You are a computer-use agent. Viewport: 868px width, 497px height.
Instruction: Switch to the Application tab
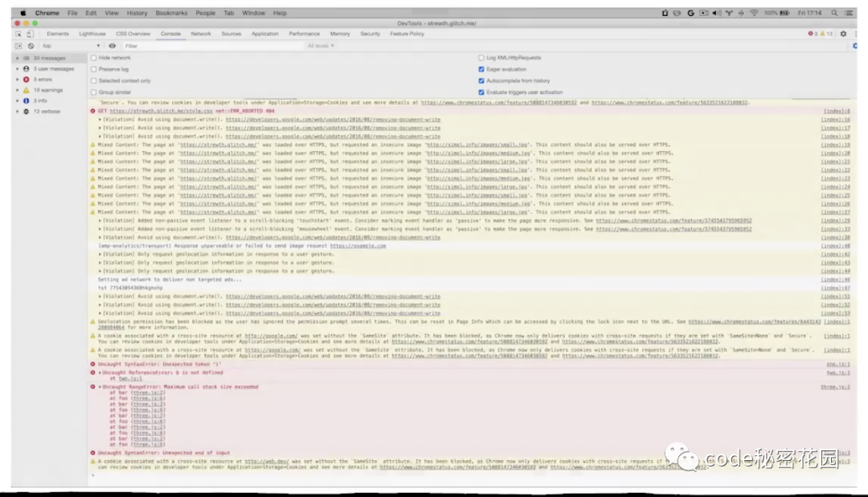click(265, 34)
